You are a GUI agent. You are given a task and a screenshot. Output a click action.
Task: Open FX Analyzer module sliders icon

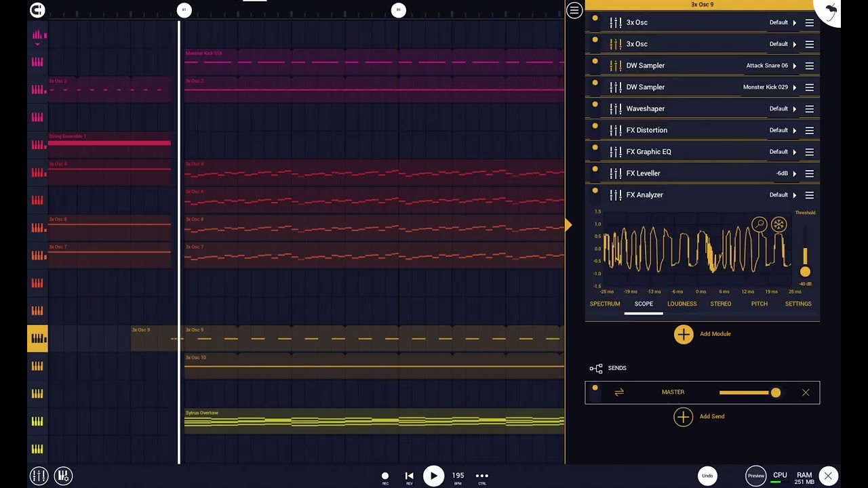coord(616,195)
